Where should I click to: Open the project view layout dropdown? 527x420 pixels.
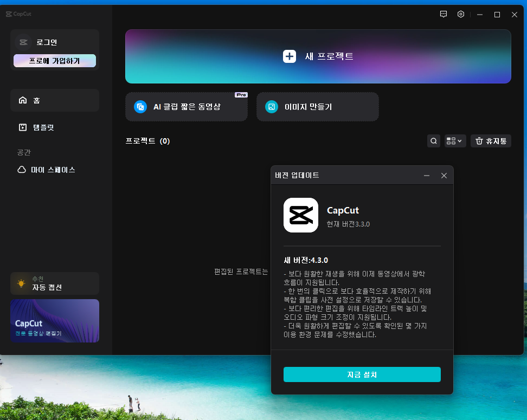[455, 141]
